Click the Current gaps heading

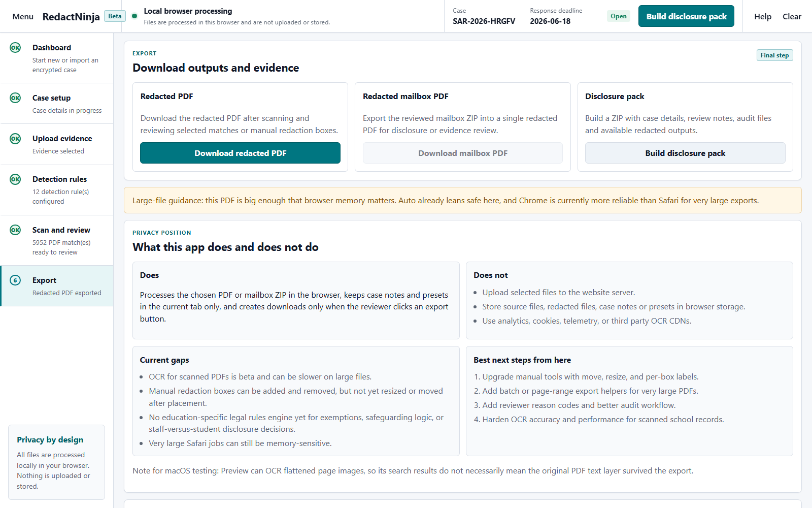(x=164, y=360)
